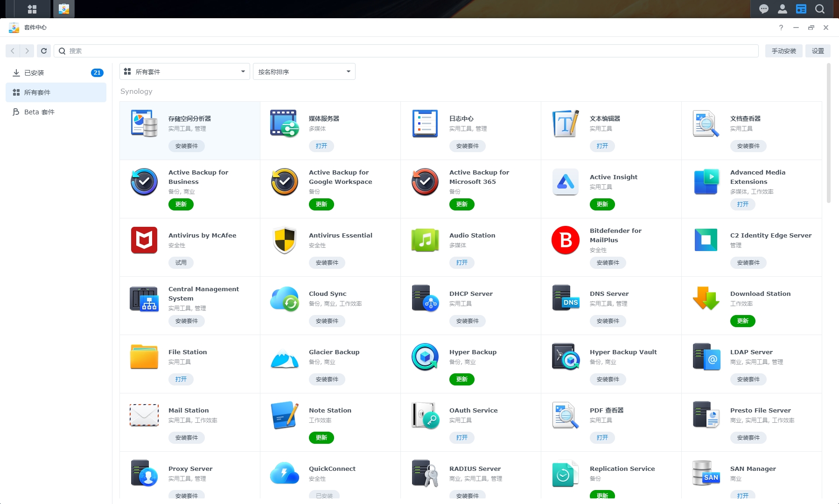
Task: Expand the 按名称排序 sort dropdown
Action: tap(304, 71)
